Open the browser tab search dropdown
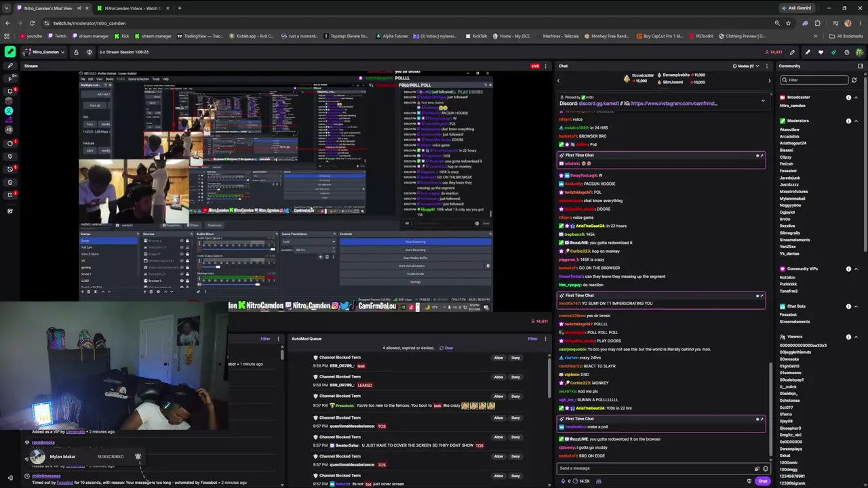The height and width of the screenshot is (488, 868). pyautogui.click(x=7, y=8)
